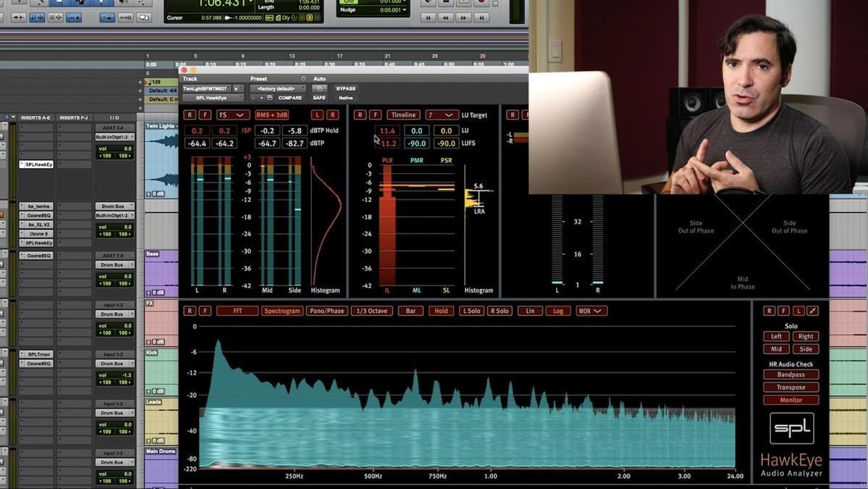Activate Bandpass under HR Audio Check
The height and width of the screenshot is (489, 868).
pyautogui.click(x=791, y=375)
